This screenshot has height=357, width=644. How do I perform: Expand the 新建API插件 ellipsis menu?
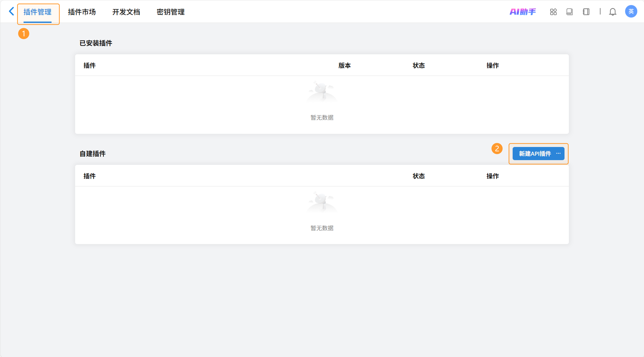point(559,153)
